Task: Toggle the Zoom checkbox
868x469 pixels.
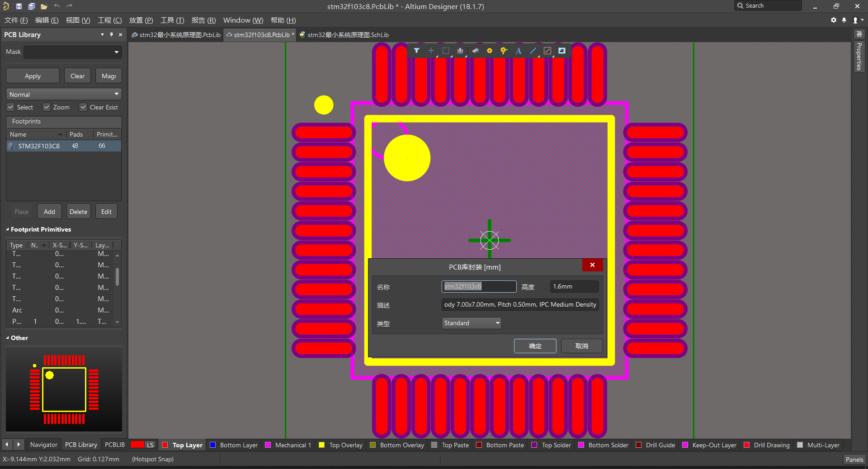Action: click(x=46, y=107)
